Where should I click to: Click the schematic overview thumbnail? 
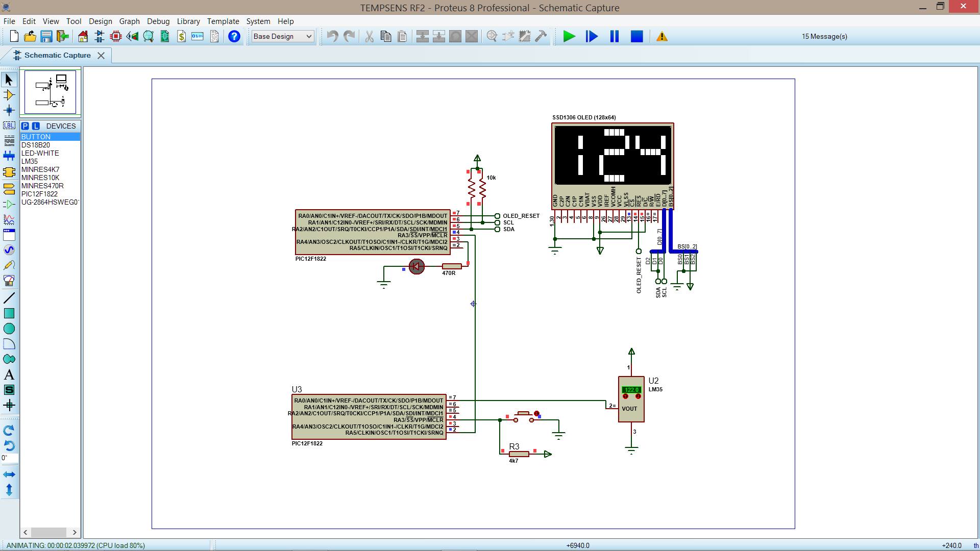(50, 92)
